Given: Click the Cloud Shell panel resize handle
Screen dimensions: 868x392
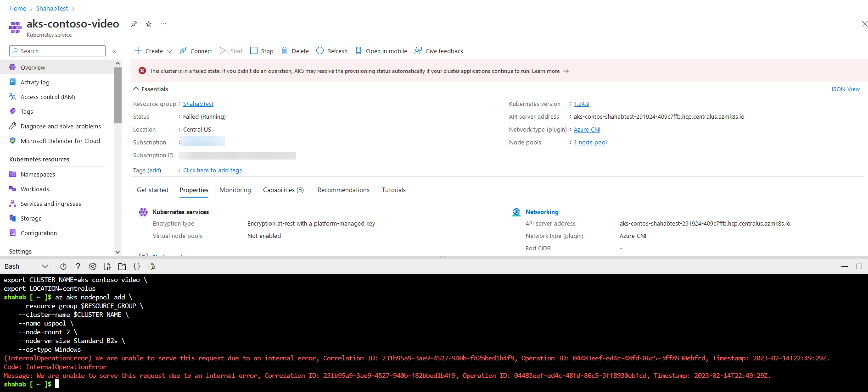Looking at the screenshot, I should click(x=443, y=257).
